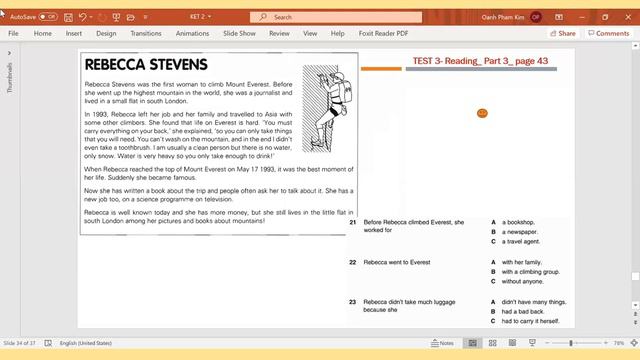The height and width of the screenshot is (360, 640).
Task: Click the spell check icon in status bar
Action: 48,343
